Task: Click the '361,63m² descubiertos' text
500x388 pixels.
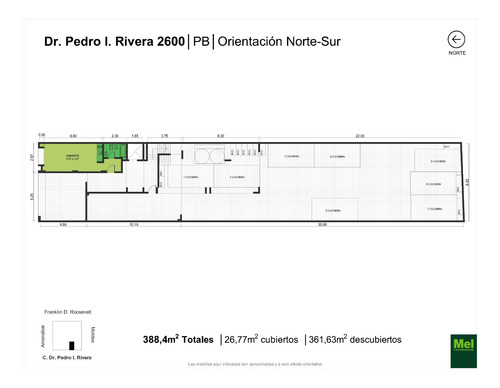Action: pyautogui.click(x=355, y=339)
